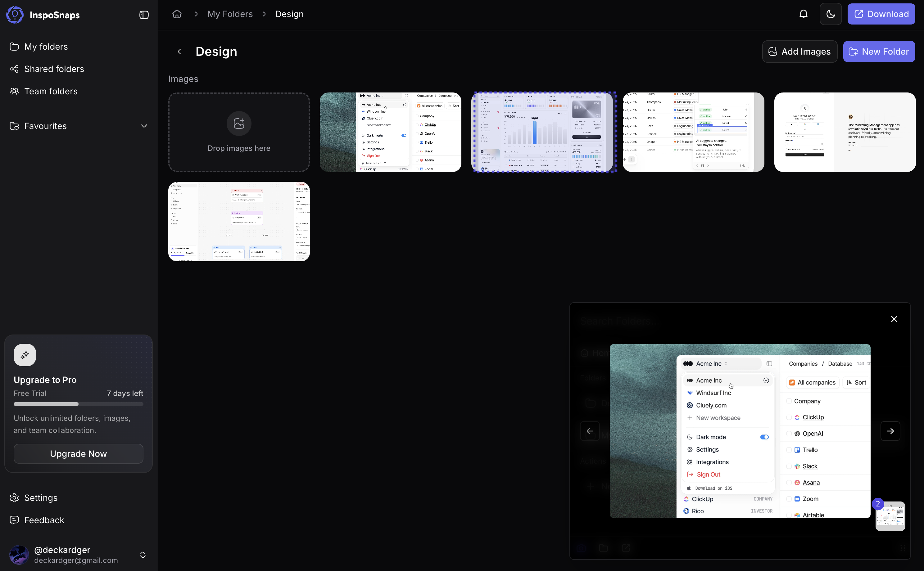Image resolution: width=924 pixels, height=571 pixels.
Task: Open the notifications bell
Action: point(803,14)
